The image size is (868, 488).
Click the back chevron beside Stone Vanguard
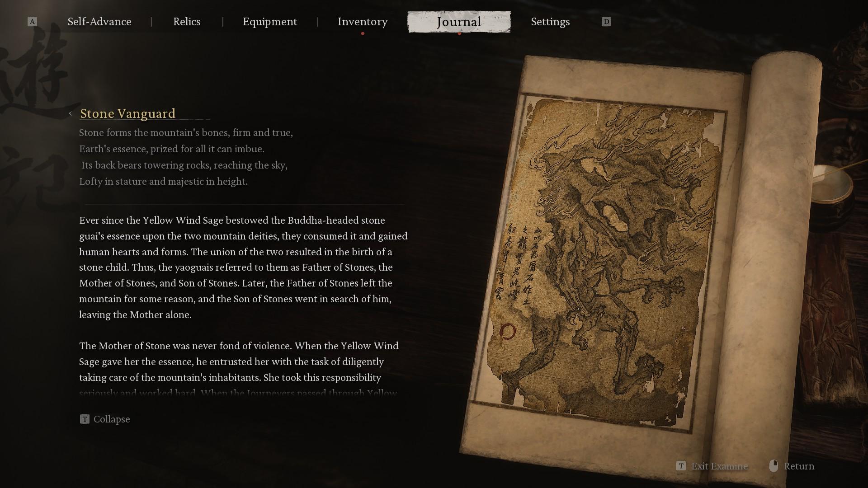tap(70, 114)
